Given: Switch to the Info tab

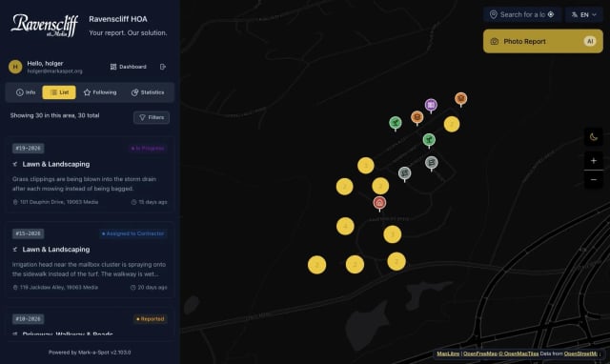Looking at the screenshot, I should coord(26,92).
